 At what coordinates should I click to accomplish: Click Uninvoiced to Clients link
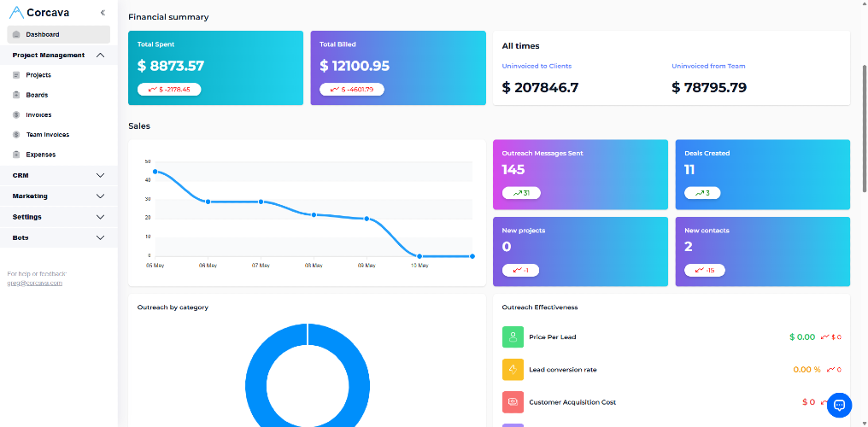[537, 66]
